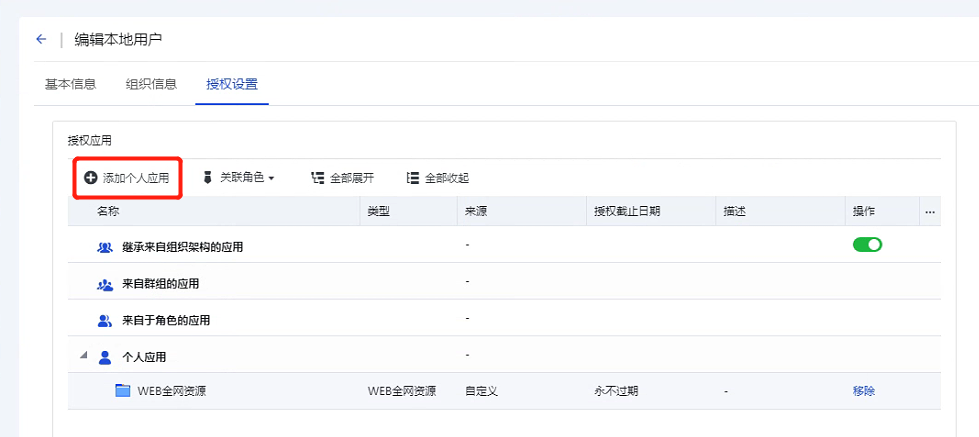Click the 关联角色 role icon

tap(207, 177)
